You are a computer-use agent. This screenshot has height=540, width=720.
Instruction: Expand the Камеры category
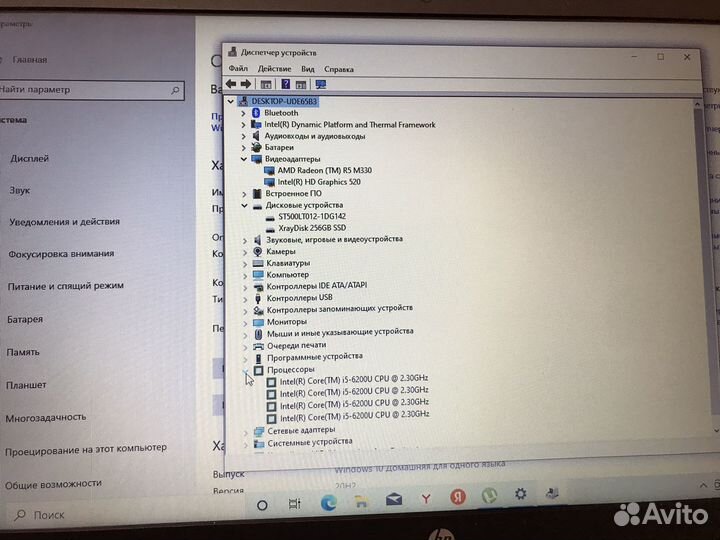[x=245, y=252]
